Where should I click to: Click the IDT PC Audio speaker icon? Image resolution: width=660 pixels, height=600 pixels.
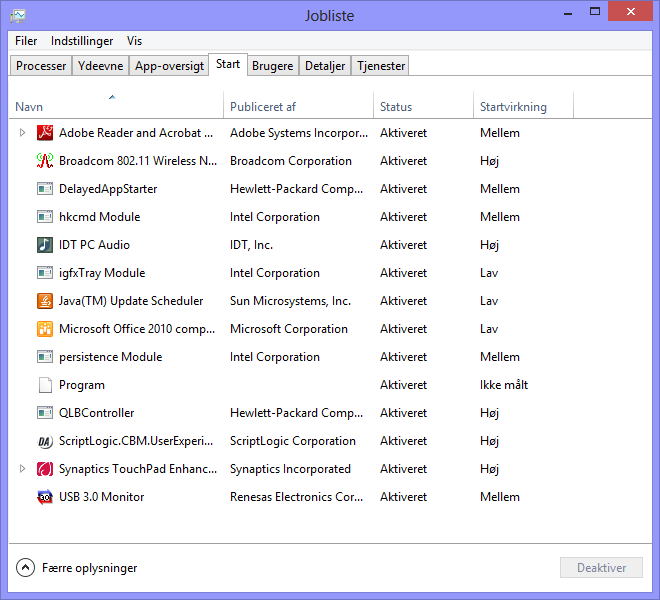tap(44, 245)
